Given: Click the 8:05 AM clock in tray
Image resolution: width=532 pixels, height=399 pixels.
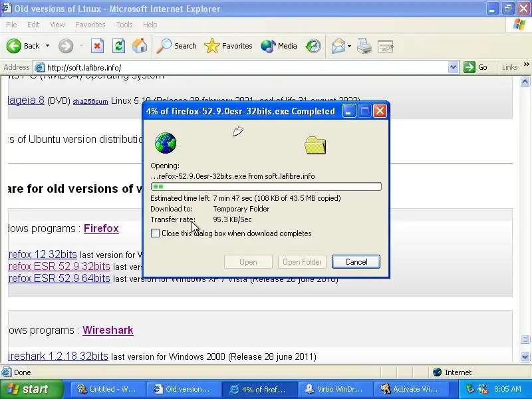Looking at the screenshot, I should tap(507, 389).
